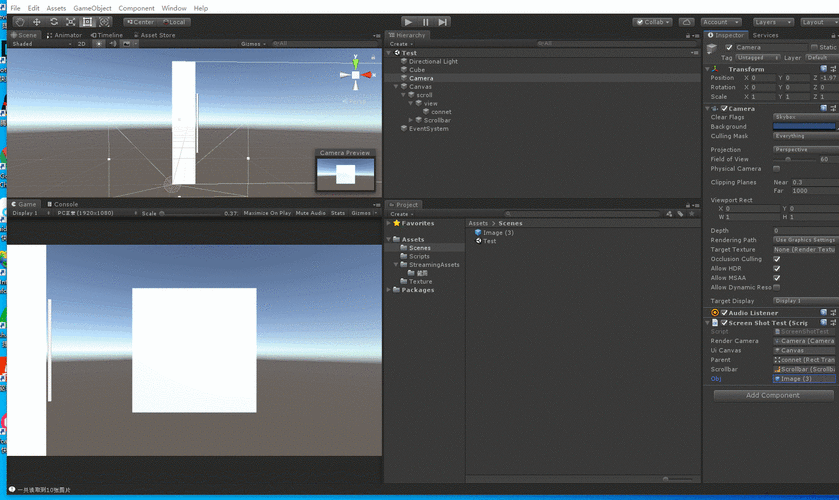This screenshot has width=839, height=500.
Task: Open the Clear Flags dropdown
Action: [804, 117]
